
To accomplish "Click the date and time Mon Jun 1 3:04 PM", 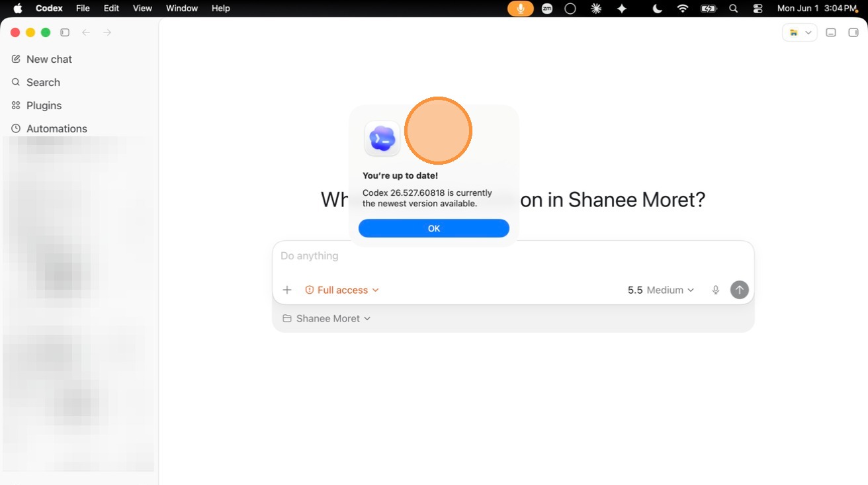I will [817, 8].
